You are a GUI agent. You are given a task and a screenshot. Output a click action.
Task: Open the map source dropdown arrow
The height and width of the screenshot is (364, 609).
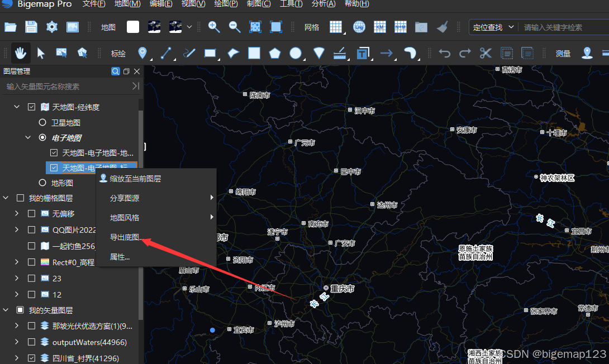(189, 27)
